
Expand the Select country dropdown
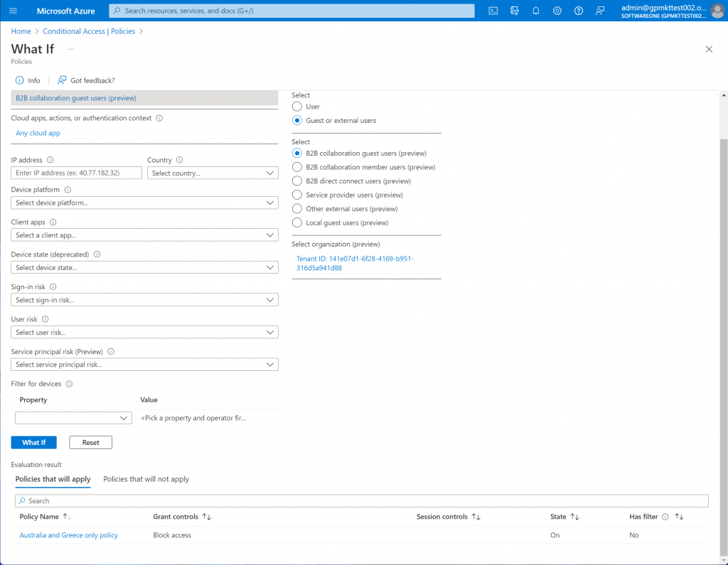(213, 173)
